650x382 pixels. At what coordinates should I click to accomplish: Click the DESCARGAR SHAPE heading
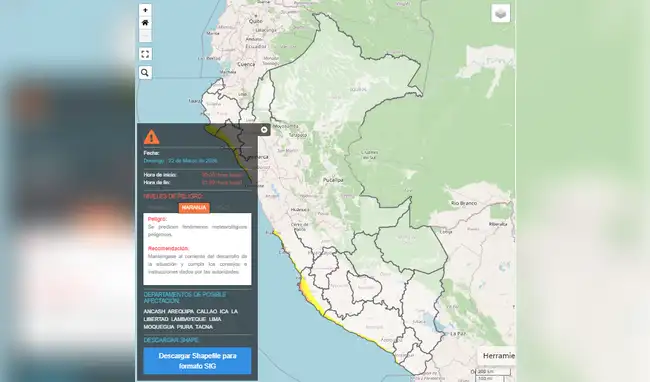[x=172, y=340]
